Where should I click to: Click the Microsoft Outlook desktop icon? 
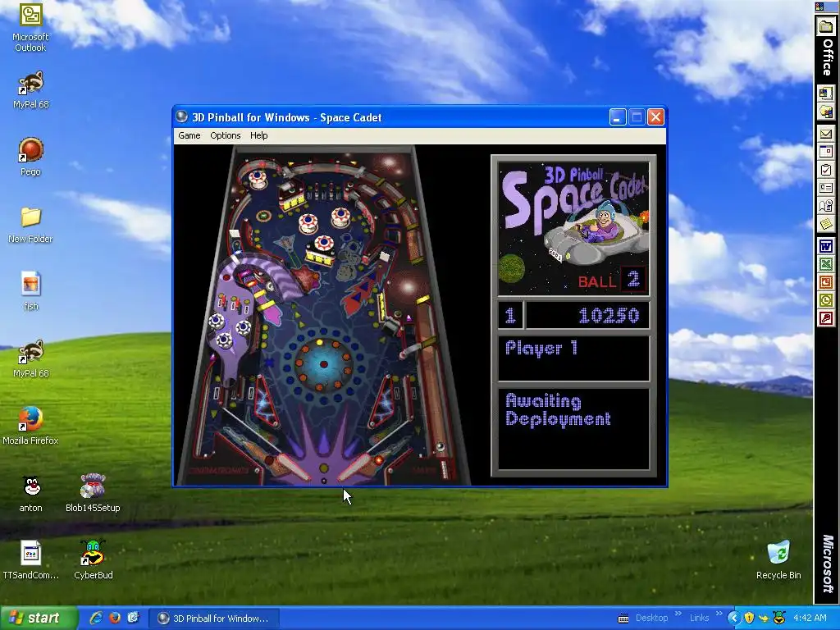coord(30,27)
